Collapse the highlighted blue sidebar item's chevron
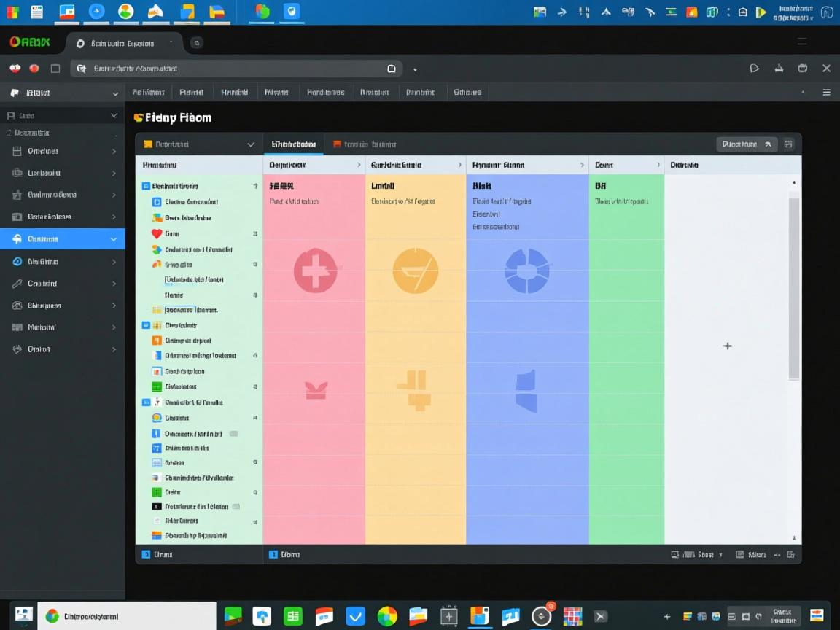Viewport: 840px width, 630px height. coord(114,239)
